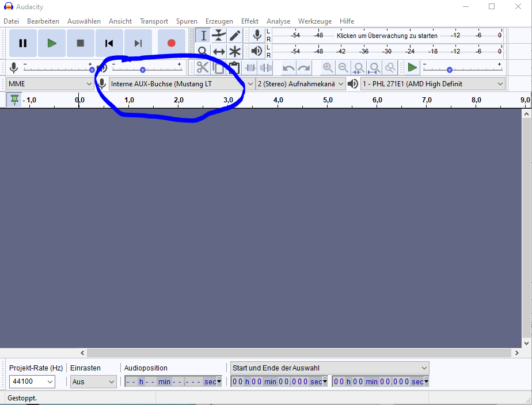Click the vertical scrollbar down arrow
Screen dimensions: 532x405
[x=527, y=343]
